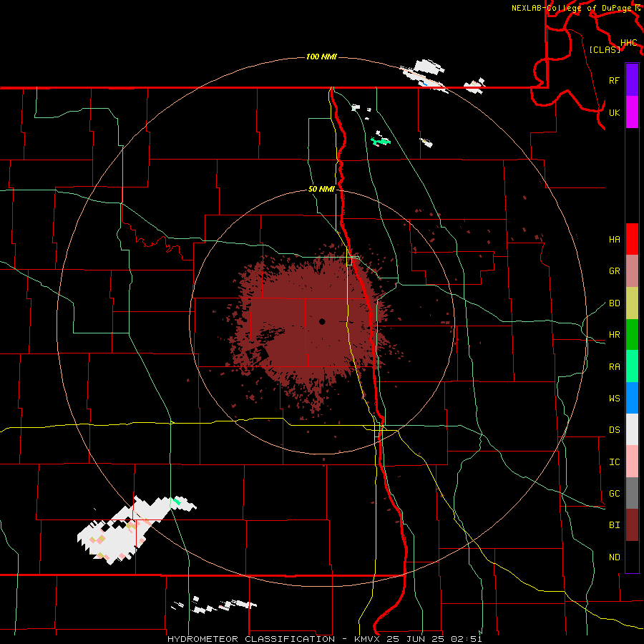This screenshot has width=644, height=644.
Task: Click the BI dark red legend swatch
Action: point(632,525)
